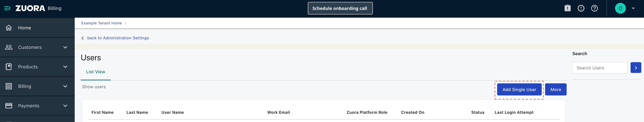This screenshot has height=122, width=644.
Task: Open the announcements clipboard icon
Action: [x=567, y=8]
